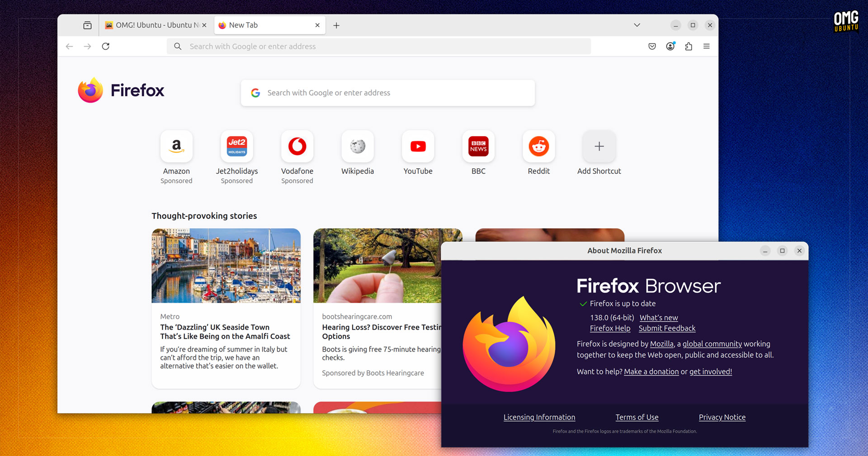
Task: Open the Vodafone shortcut tile
Action: (297, 147)
